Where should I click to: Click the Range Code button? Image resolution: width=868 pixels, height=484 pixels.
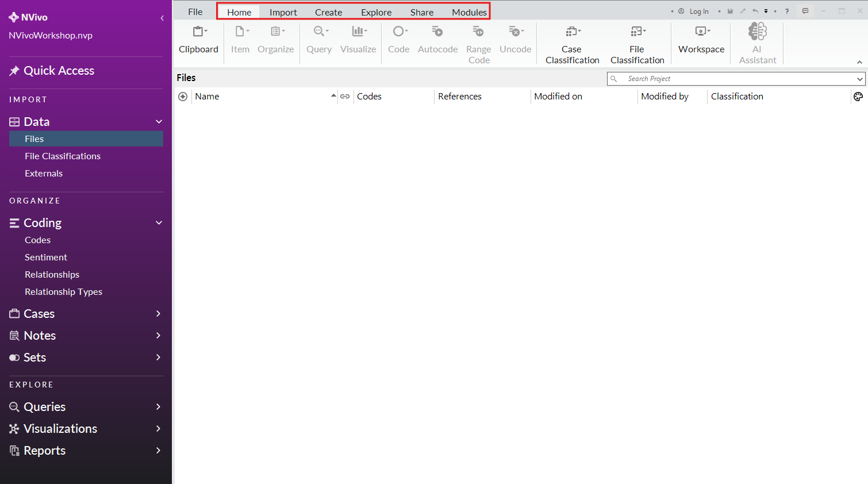coord(479,45)
